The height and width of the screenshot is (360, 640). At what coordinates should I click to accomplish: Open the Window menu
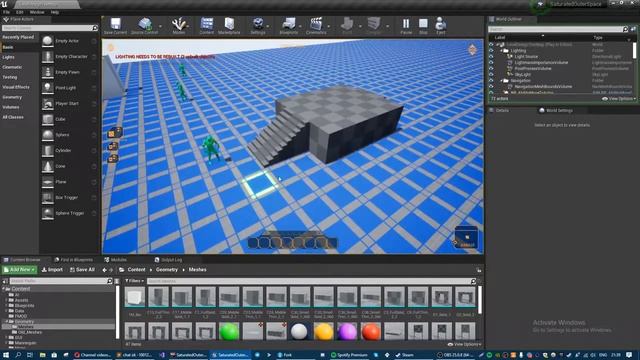(37, 12)
